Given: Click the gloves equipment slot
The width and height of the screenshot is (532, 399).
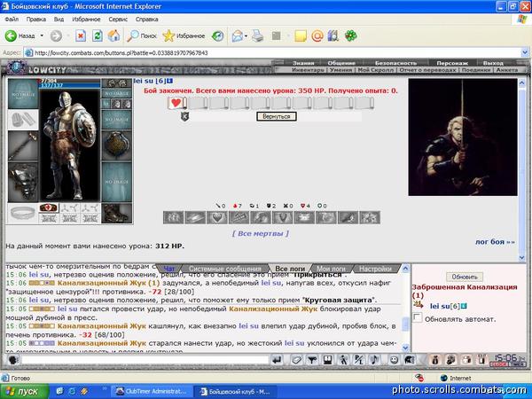Looking at the screenshot, I should (23, 120).
